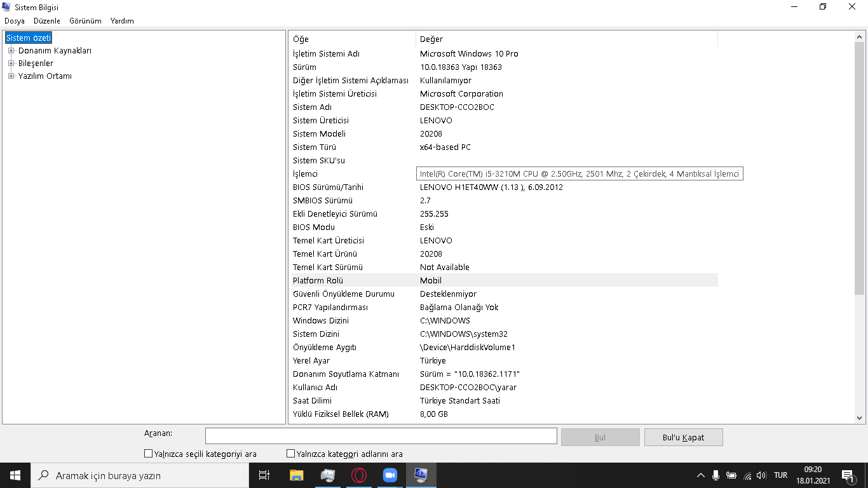
Task: Click the TUR input language indicator
Action: 781,475
